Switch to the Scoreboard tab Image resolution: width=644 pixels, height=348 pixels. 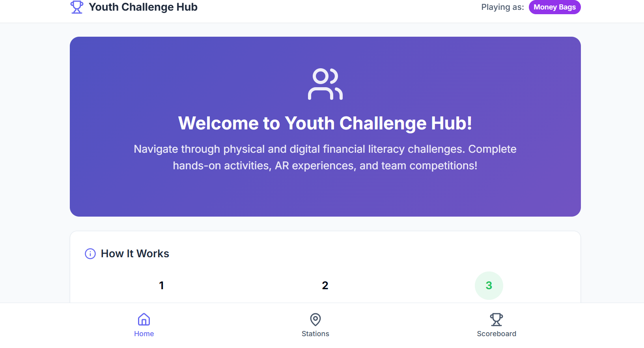[496, 325]
